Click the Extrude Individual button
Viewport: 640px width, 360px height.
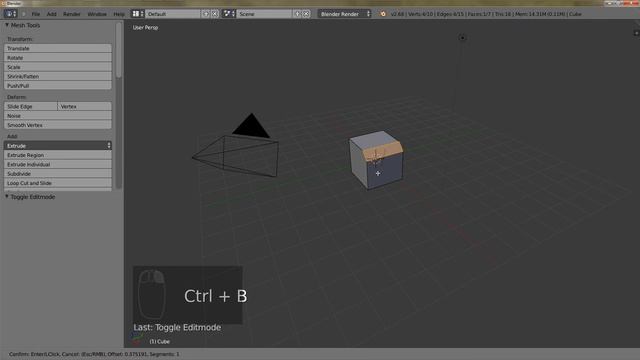[58, 164]
